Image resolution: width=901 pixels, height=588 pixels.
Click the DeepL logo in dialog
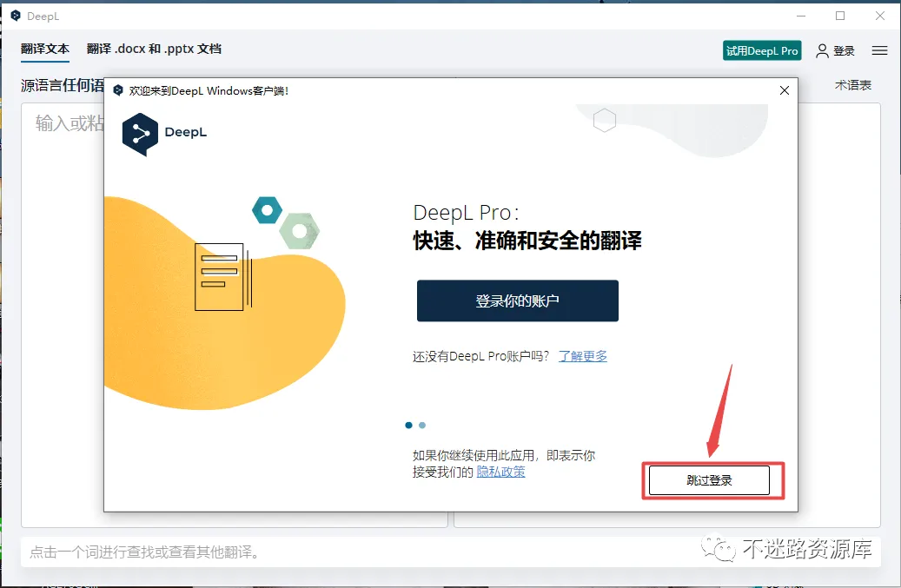(x=164, y=133)
